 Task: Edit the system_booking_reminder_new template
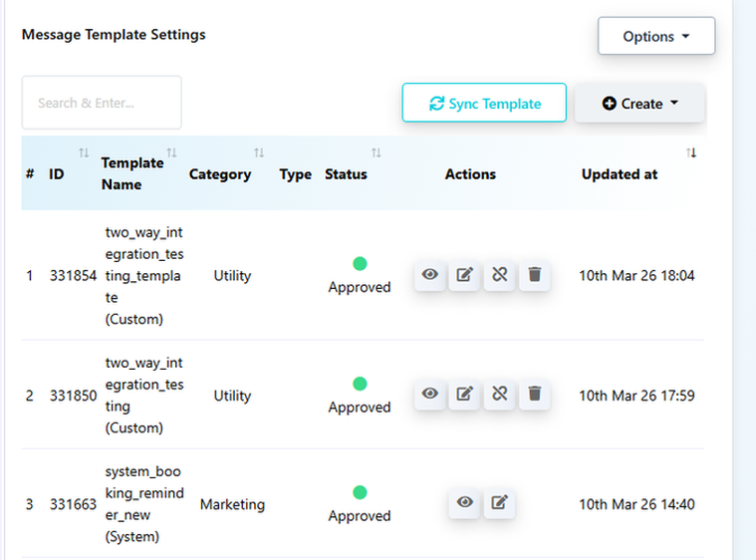(x=499, y=503)
